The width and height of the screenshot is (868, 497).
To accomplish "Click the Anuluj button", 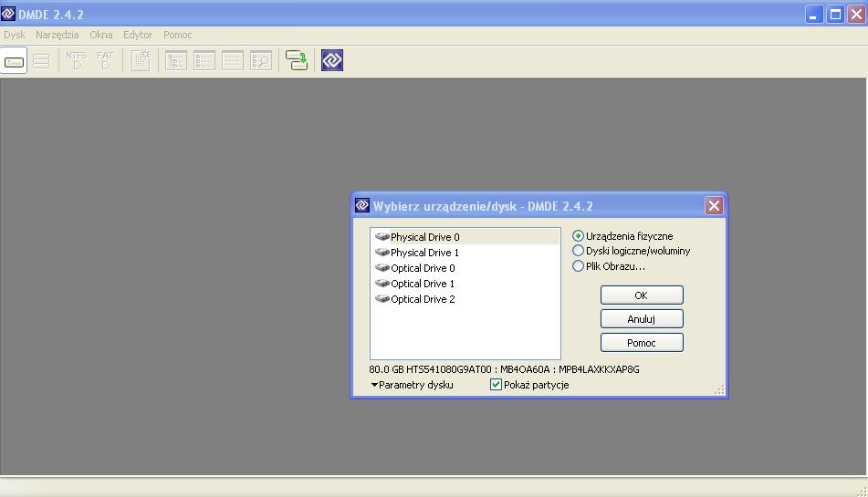I will pos(642,319).
